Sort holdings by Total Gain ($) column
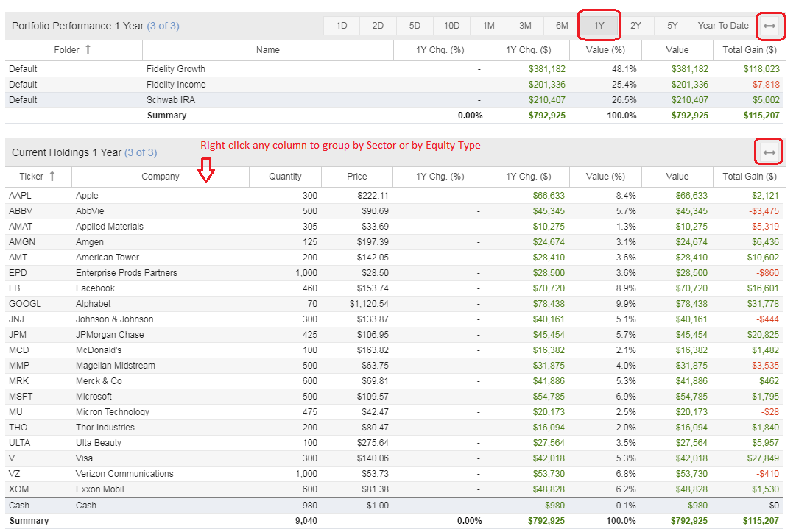796x532 pixels. coord(750,177)
